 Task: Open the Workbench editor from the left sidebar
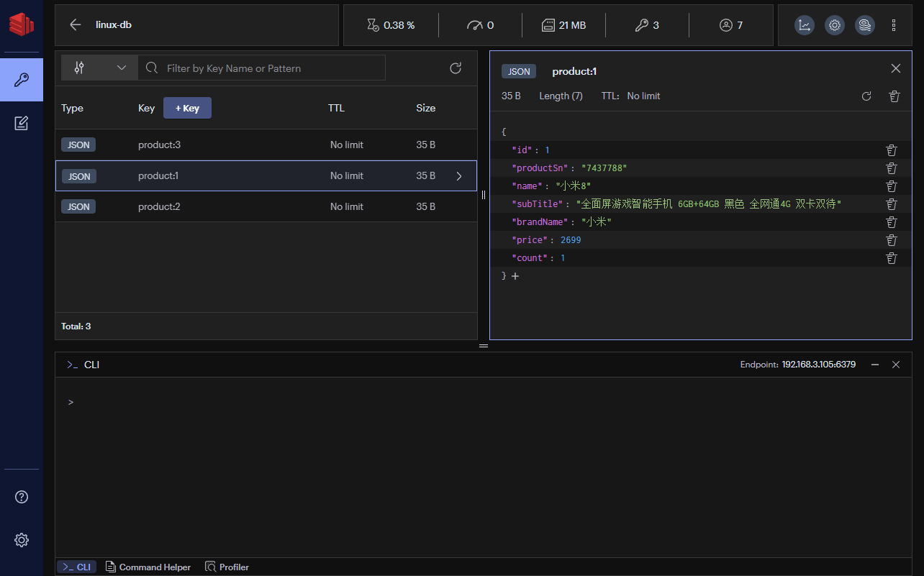(22, 123)
